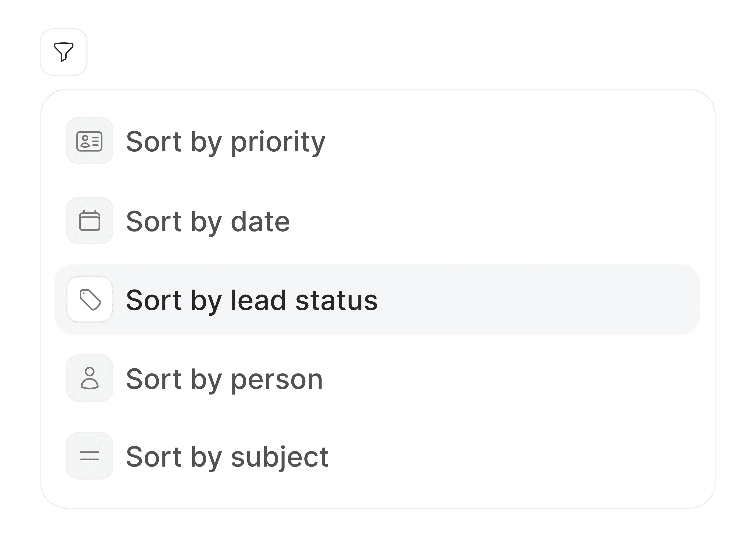Click the calendar icon for date sorting

click(89, 220)
